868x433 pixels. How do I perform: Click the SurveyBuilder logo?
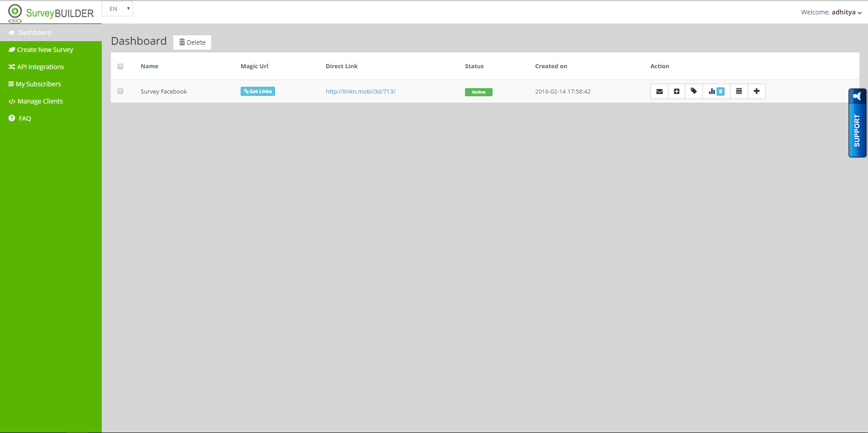click(51, 13)
